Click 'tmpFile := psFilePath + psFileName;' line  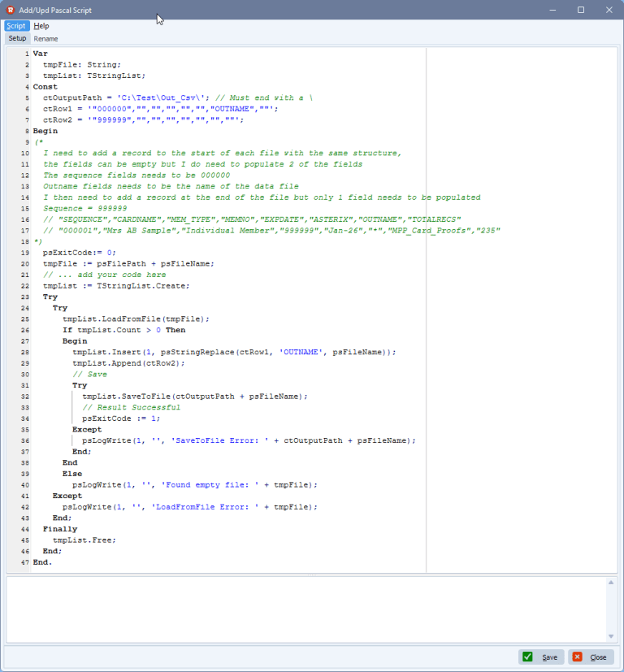tap(128, 264)
